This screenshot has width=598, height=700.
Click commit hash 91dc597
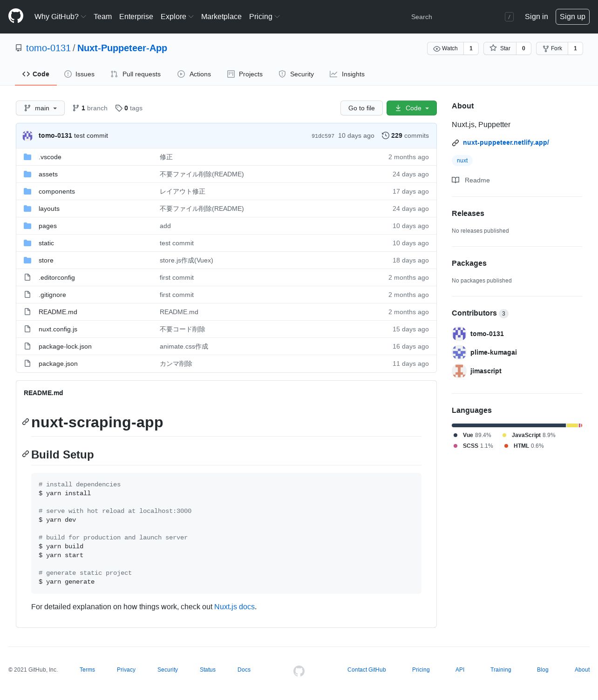pos(323,136)
